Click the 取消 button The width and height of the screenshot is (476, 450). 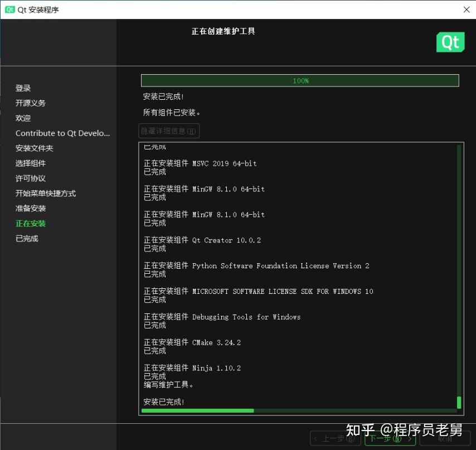(x=443, y=439)
